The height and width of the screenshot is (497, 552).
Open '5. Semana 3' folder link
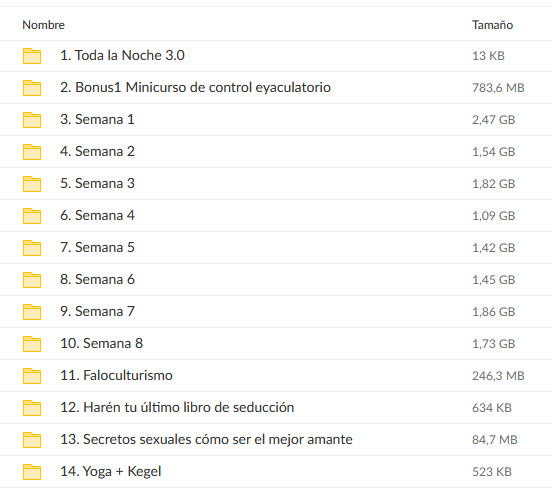coord(97,183)
